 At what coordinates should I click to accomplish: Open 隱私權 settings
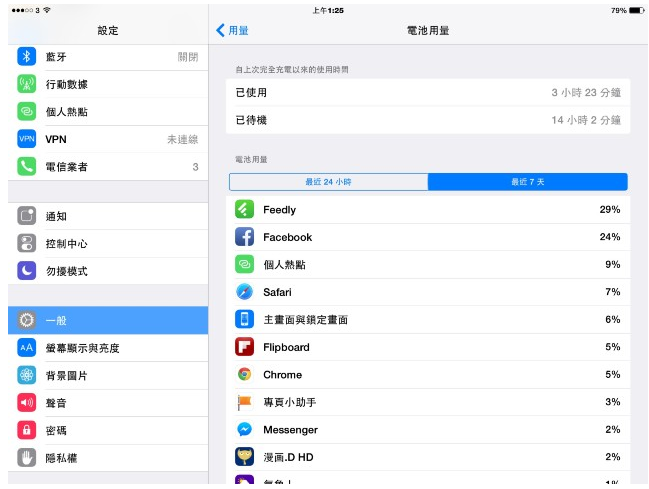pos(107,457)
